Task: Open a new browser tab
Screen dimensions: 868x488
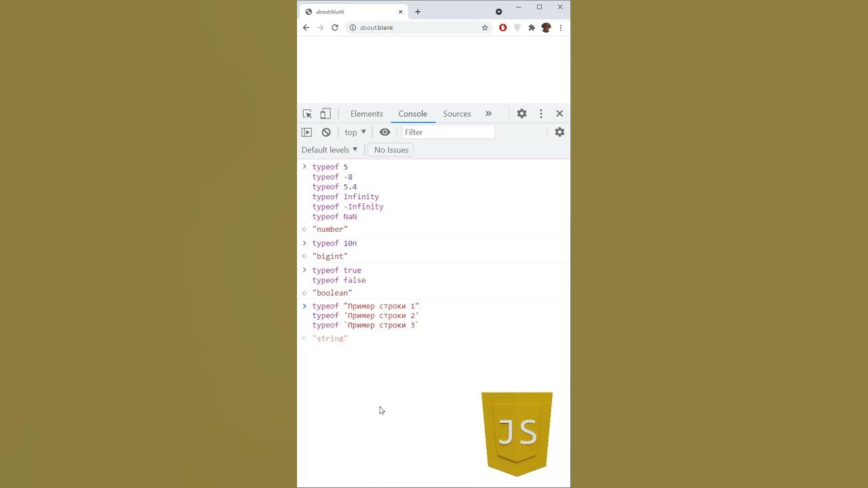Action: point(418,12)
